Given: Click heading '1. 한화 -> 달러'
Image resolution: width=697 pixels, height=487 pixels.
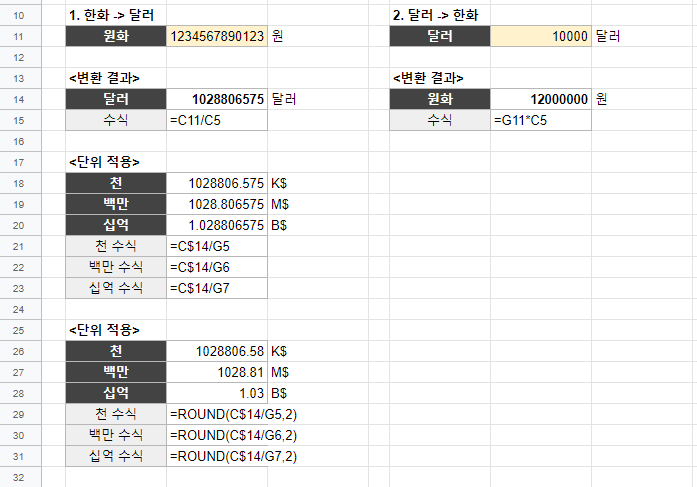Looking at the screenshot, I should click(x=112, y=15).
